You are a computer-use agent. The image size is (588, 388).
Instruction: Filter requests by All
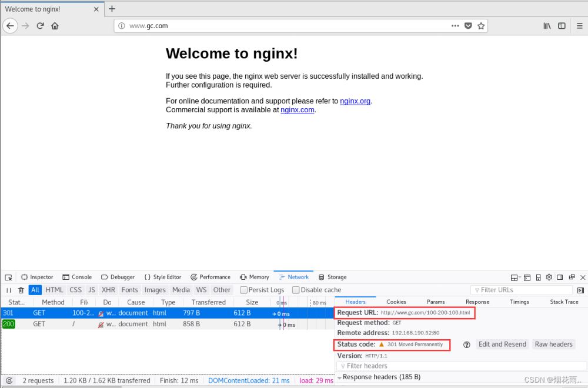(x=35, y=290)
